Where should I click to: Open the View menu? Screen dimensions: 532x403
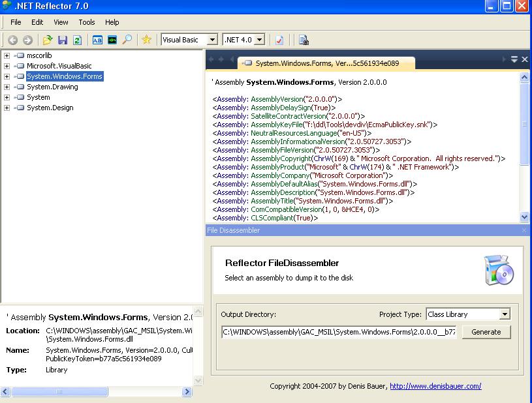61,22
